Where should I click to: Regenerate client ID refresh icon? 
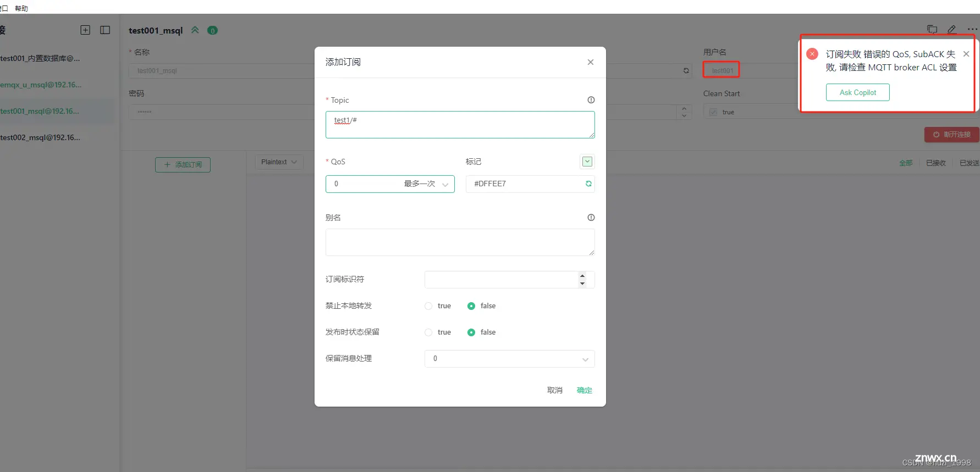coord(686,70)
